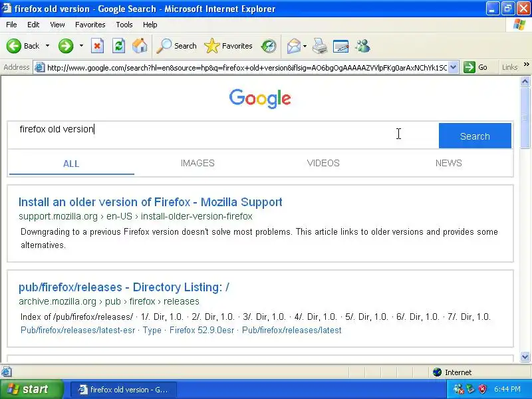Open the Favorites star toolbar button
The image size is (532, 399).
[228, 46]
